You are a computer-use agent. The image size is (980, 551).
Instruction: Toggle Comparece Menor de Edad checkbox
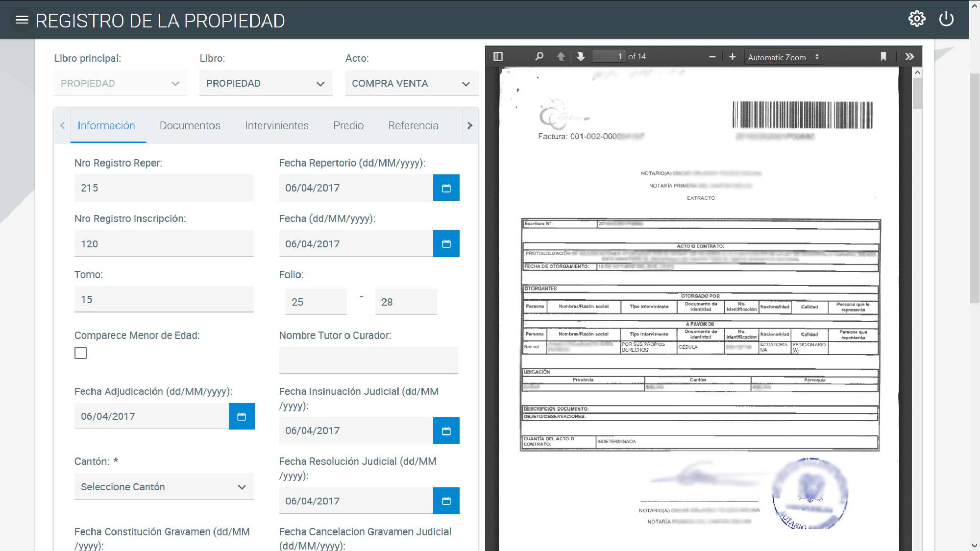80,353
